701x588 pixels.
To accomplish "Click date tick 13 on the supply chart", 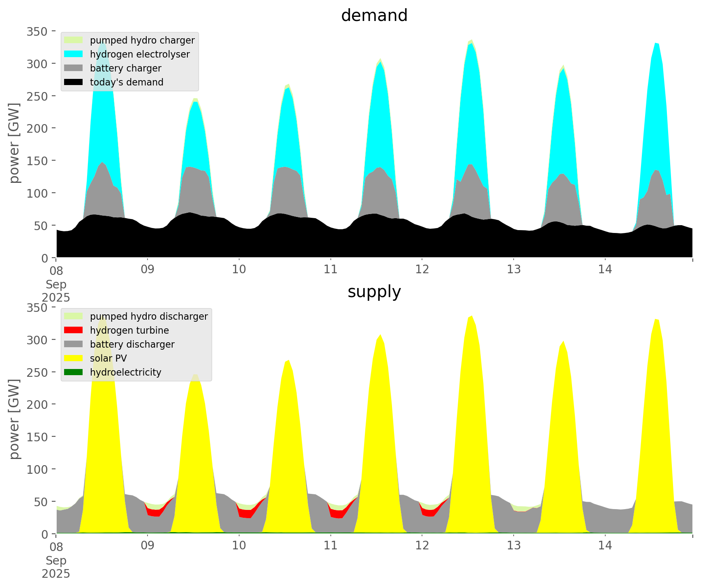I will [x=514, y=546].
